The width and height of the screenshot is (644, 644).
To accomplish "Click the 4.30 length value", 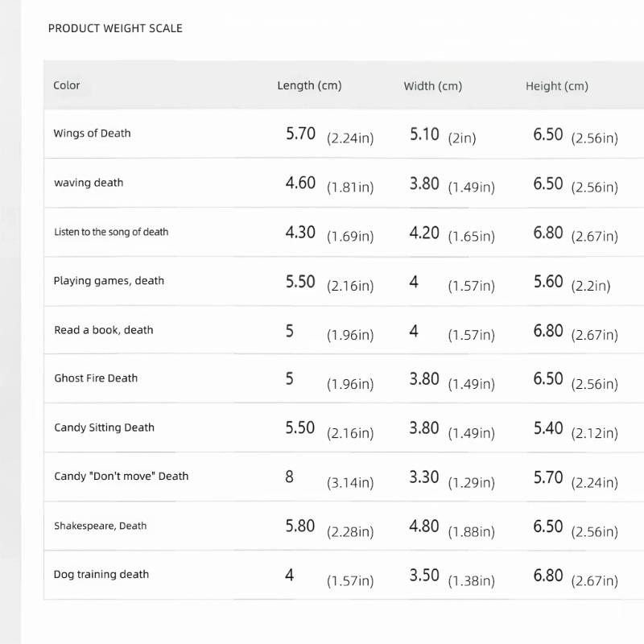I will click(x=300, y=232).
